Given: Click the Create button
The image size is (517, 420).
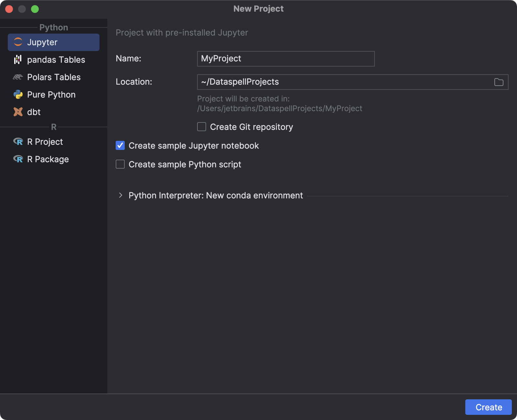Looking at the screenshot, I should point(488,407).
